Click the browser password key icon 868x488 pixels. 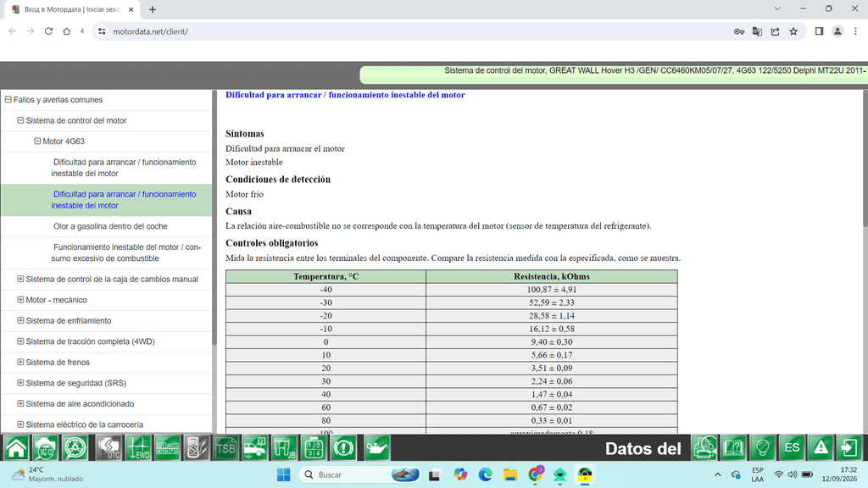(x=739, y=31)
